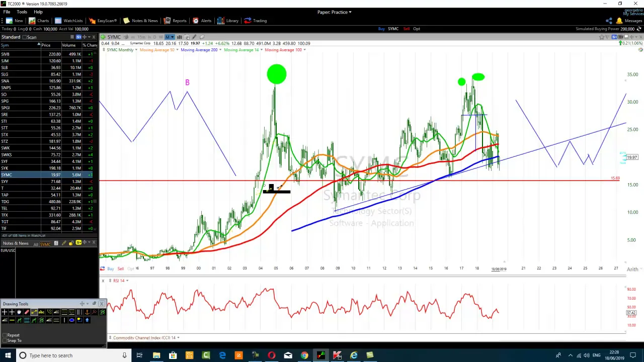Click the SYMC tab in Notes & News

pos(45,244)
